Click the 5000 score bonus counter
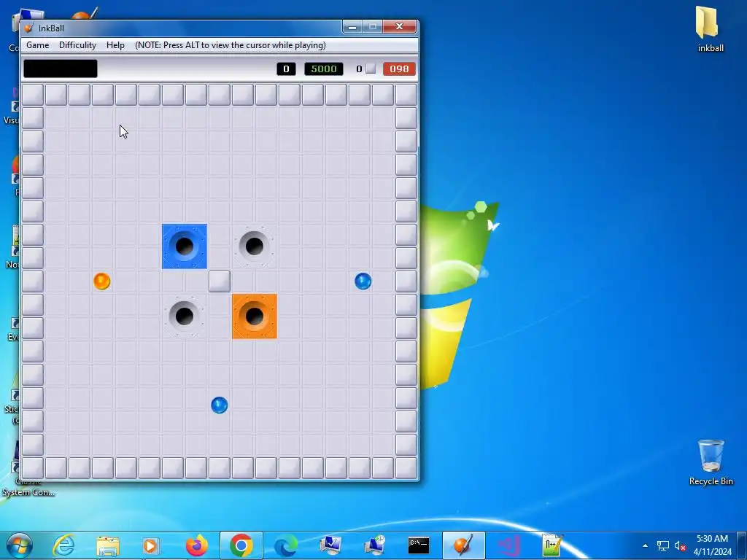The image size is (747, 560). click(x=323, y=69)
